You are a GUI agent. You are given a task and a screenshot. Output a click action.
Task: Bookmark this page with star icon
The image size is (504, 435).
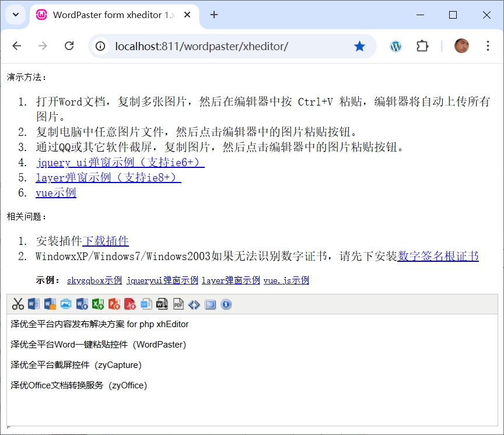(359, 46)
